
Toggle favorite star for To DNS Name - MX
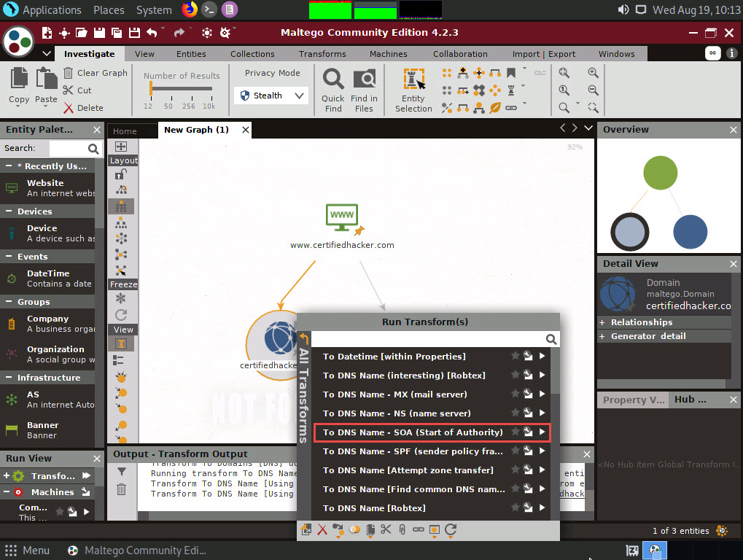[516, 394]
